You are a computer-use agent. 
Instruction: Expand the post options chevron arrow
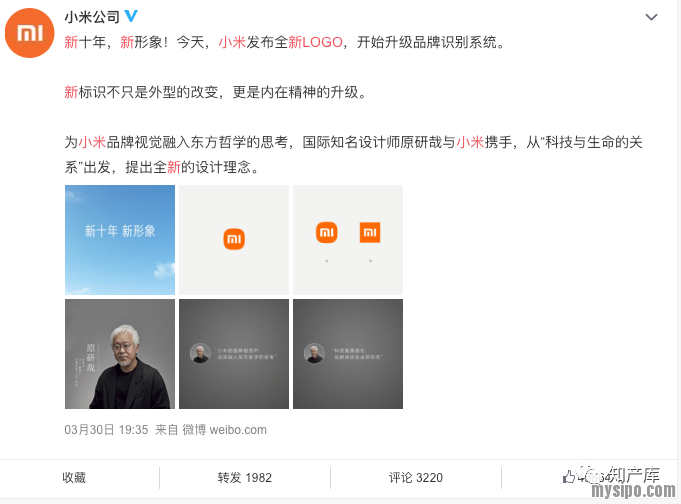click(651, 17)
